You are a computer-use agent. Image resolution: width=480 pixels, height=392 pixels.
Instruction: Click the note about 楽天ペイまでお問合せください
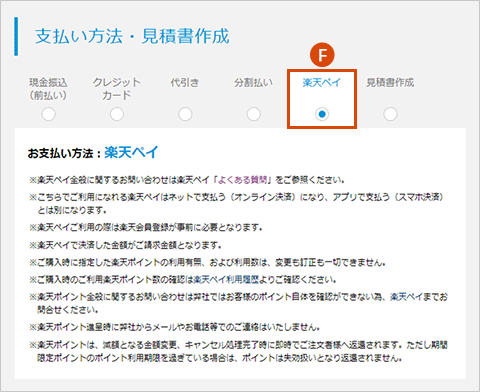point(238,303)
